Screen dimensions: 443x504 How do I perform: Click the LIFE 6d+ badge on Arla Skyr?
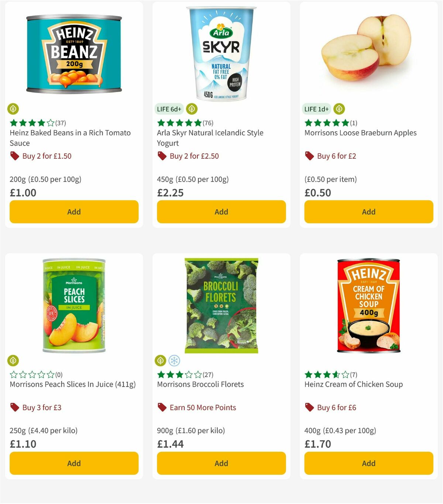(168, 109)
